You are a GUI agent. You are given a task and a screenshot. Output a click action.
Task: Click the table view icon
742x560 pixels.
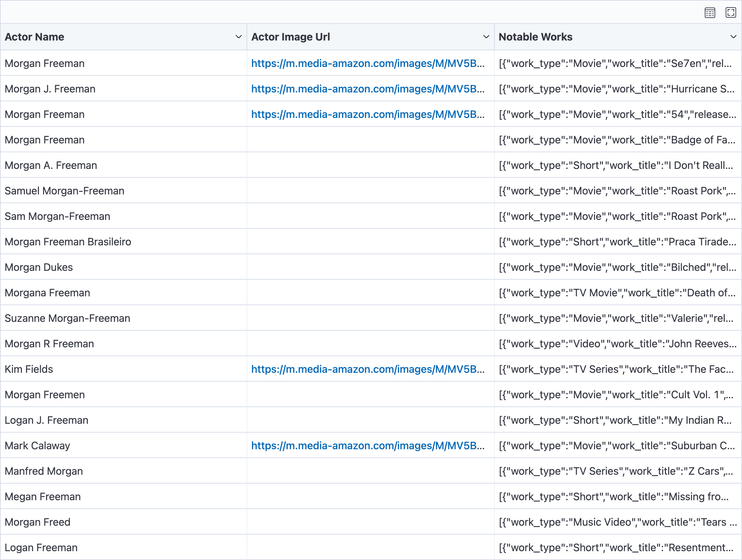pos(710,13)
